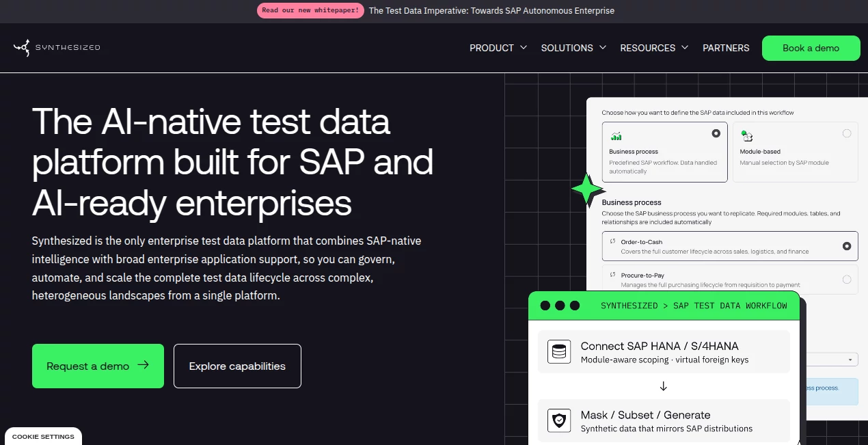Click the Procure-to-Pay cycle icon

pyautogui.click(x=612, y=275)
